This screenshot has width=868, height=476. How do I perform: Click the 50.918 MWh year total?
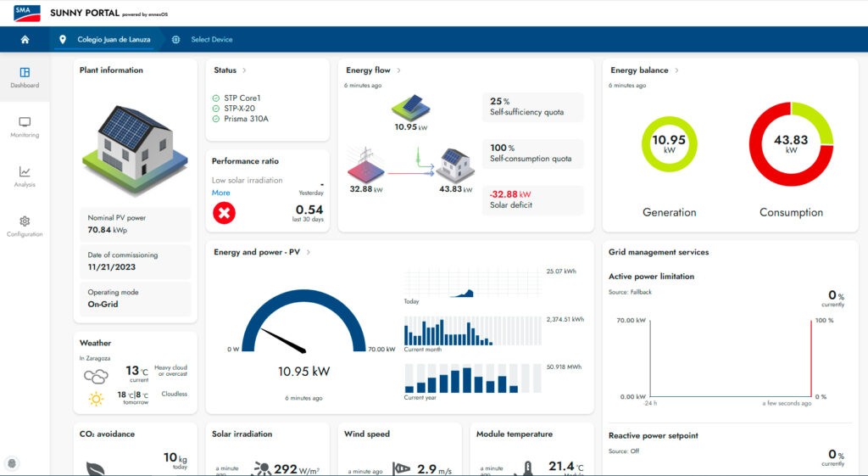pos(564,367)
